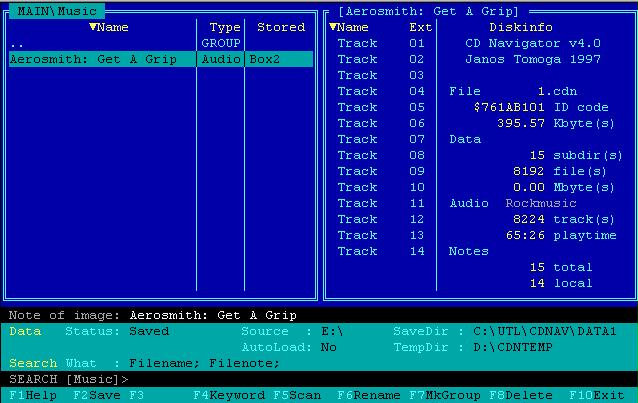Screen dimensions: 638x403
Task: Sort left panel by Name header
Action: coord(109,27)
